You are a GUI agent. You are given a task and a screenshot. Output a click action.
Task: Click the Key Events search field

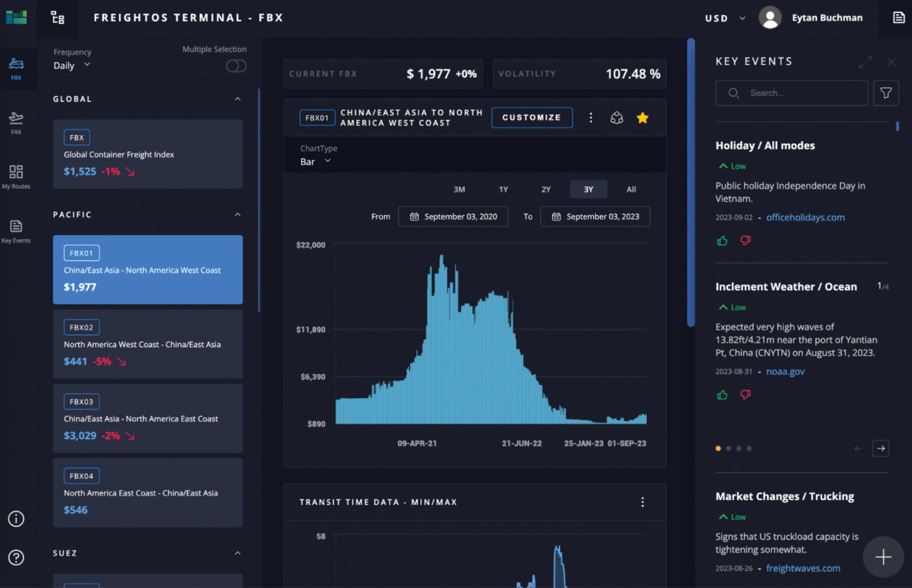tap(792, 93)
